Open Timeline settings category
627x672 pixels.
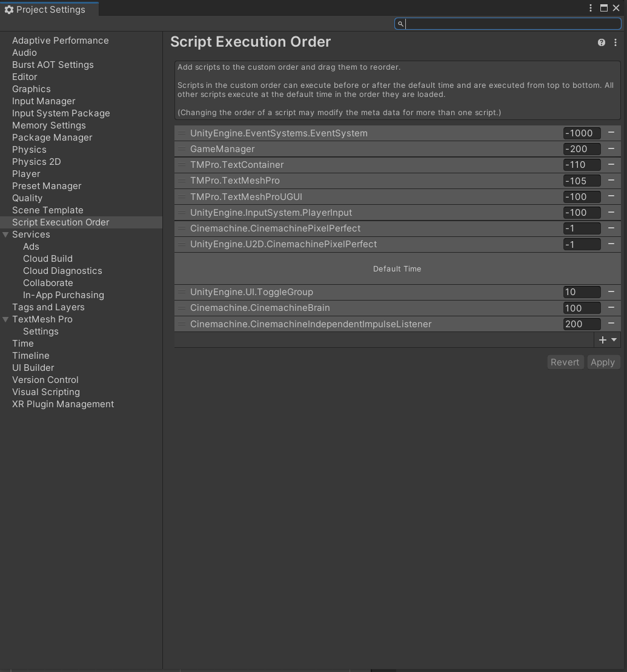coord(31,356)
